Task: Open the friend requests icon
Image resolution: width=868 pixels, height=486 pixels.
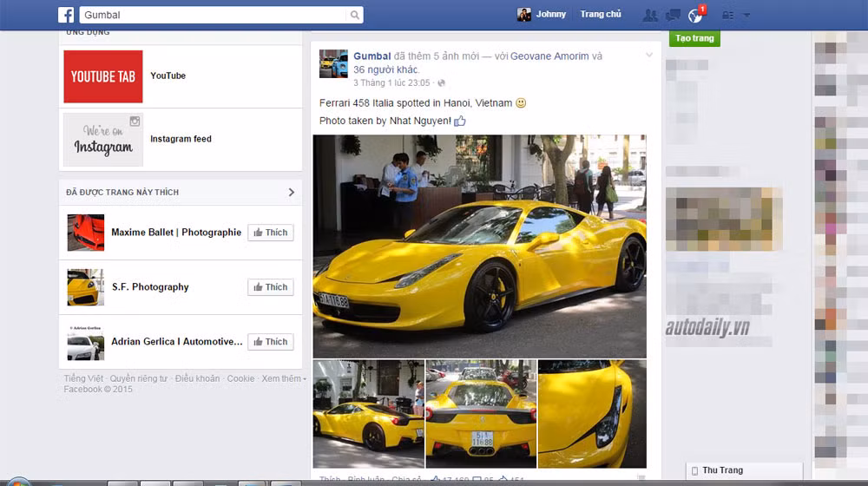Action: [x=649, y=15]
